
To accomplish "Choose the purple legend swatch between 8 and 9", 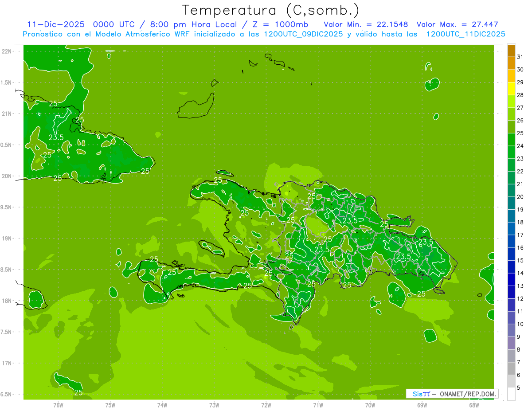I will [x=511, y=343].
